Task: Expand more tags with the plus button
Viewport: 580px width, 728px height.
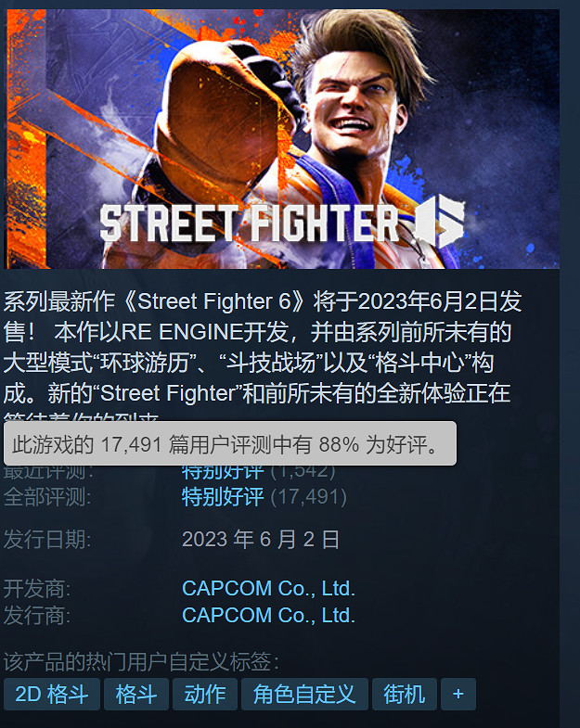Action: pos(458,694)
